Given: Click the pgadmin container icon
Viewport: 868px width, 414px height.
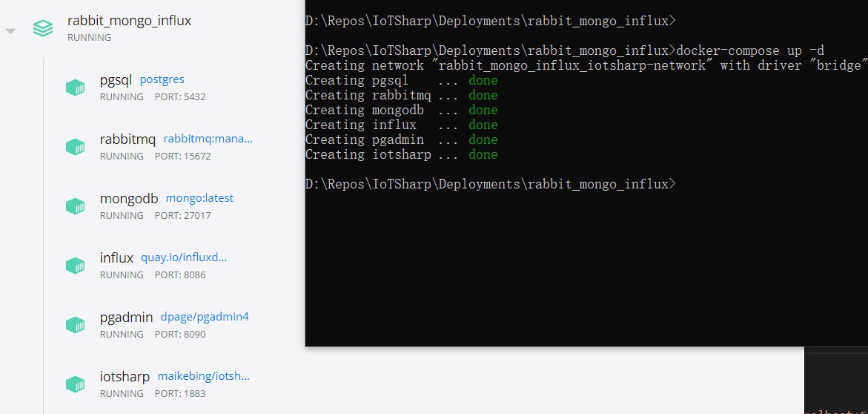Looking at the screenshot, I should coord(76,325).
